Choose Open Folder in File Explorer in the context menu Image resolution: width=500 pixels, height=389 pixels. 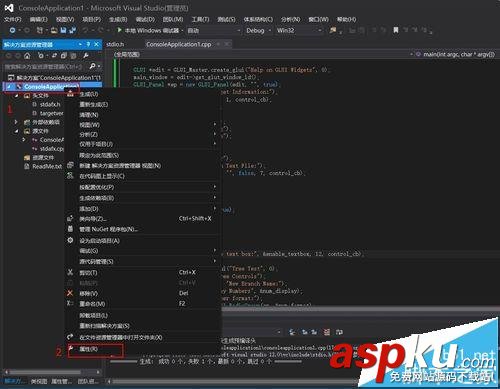point(121,337)
